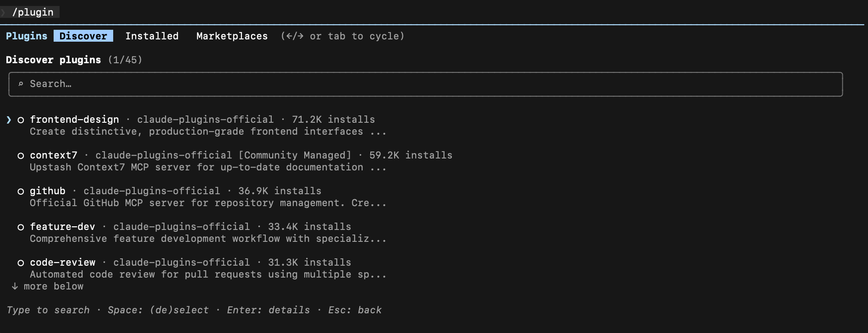Open the Marketplaces tab

[232, 36]
